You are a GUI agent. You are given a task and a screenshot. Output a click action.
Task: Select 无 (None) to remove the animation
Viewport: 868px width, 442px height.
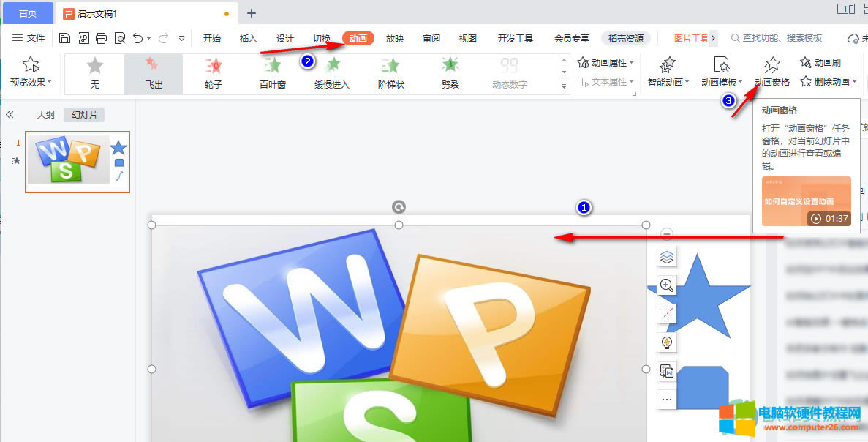click(94, 73)
